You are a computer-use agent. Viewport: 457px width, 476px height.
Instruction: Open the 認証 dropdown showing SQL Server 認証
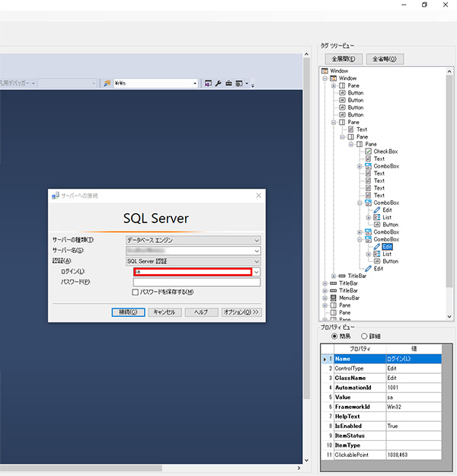(x=257, y=261)
